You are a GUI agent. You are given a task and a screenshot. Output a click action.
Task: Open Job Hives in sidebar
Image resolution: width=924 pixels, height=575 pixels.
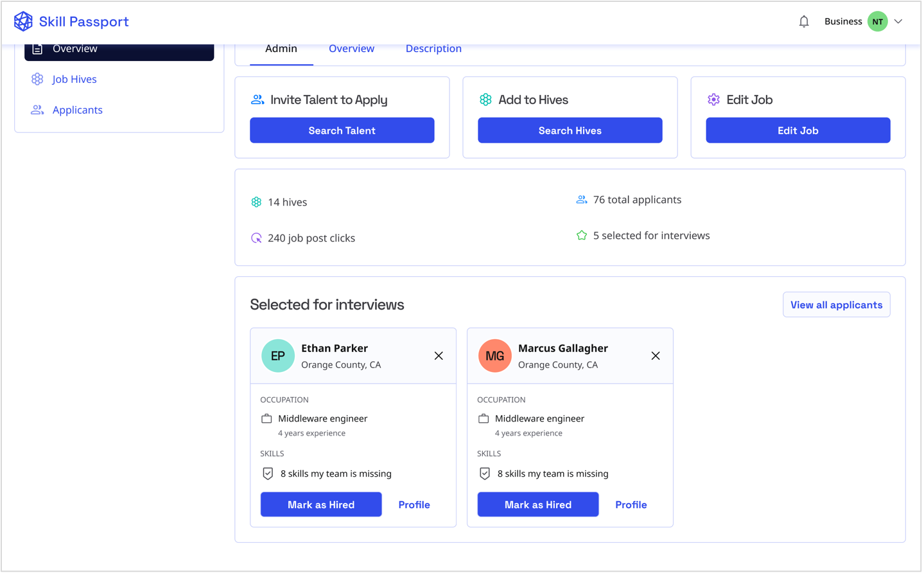click(x=74, y=79)
